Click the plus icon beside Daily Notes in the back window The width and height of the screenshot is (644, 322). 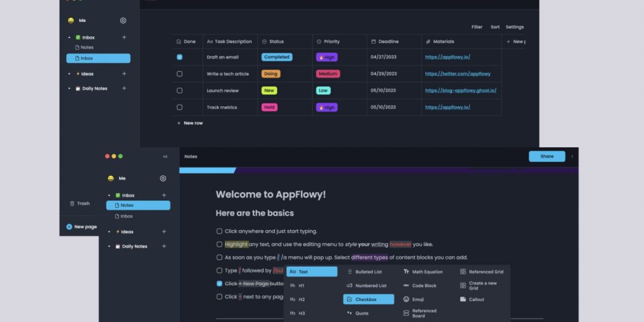[x=124, y=88]
